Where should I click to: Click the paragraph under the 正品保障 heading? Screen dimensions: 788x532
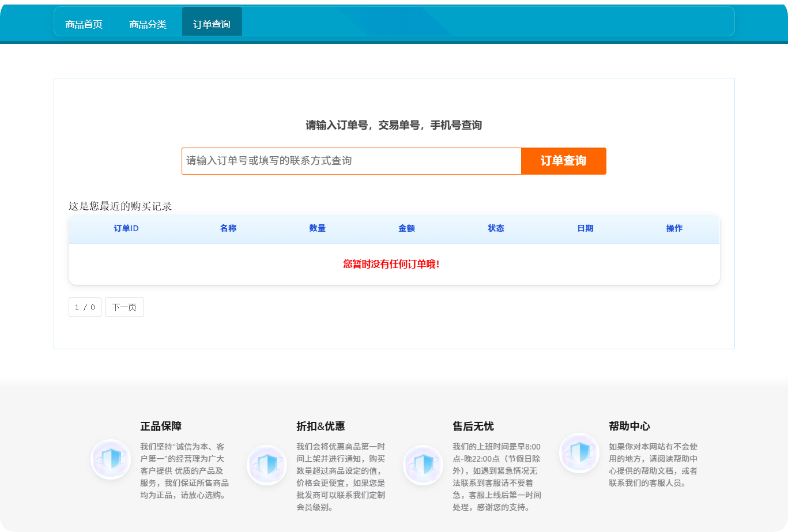coord(184,471)
